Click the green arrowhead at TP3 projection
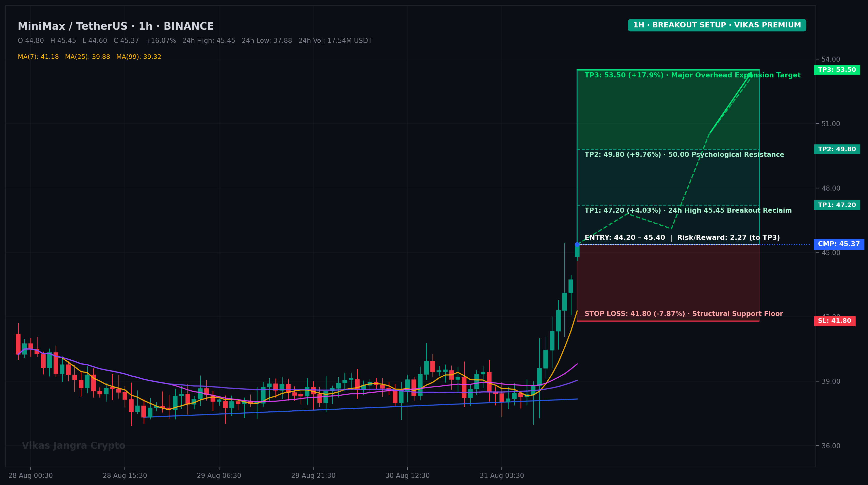868x485 pixels. 750,75
